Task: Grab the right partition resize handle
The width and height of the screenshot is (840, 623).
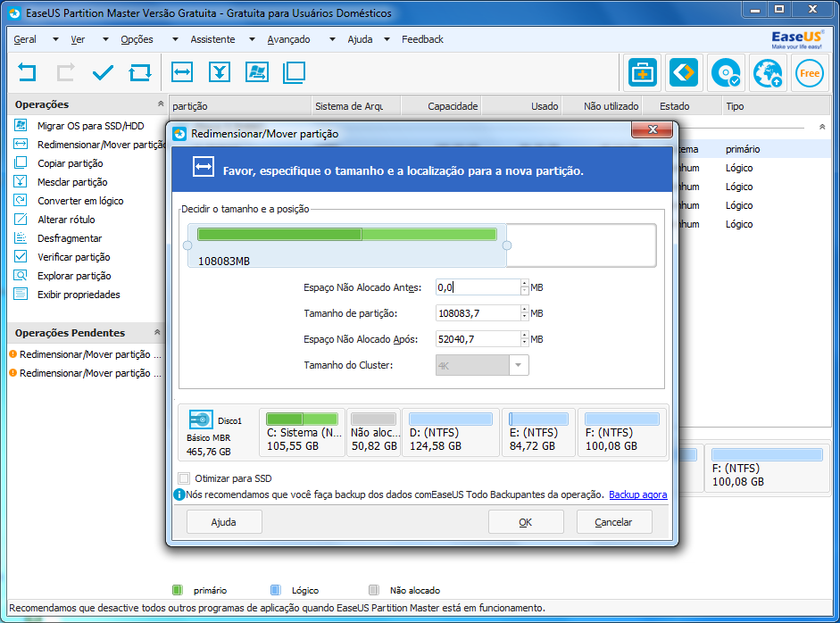Action: click(507, 245)
